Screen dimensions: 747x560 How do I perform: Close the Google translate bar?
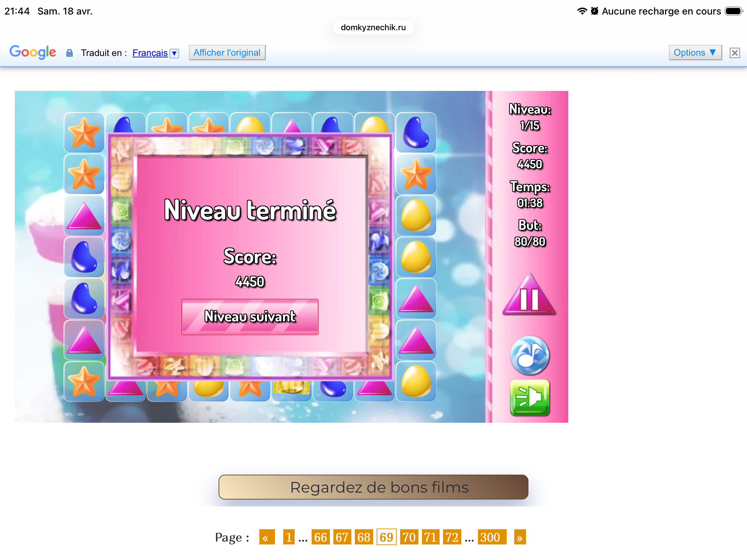[735, 53]
